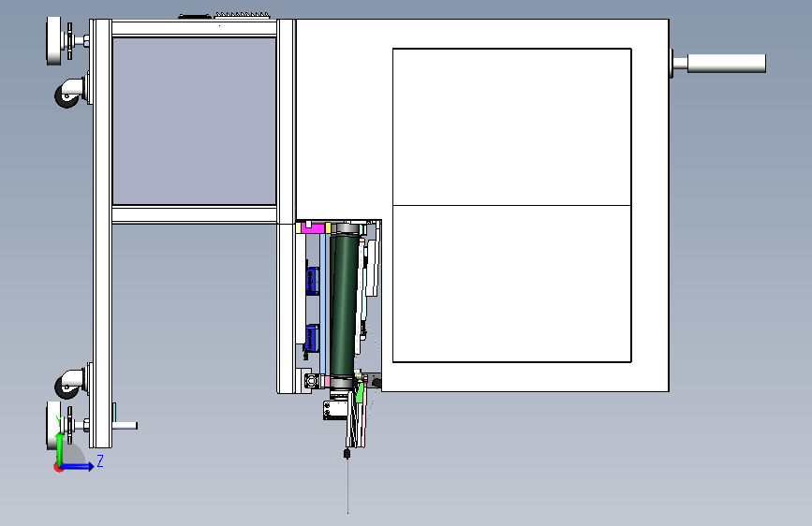Click the vent grille on the top edge
Viewport: 812px width, 526px height.
242,15
